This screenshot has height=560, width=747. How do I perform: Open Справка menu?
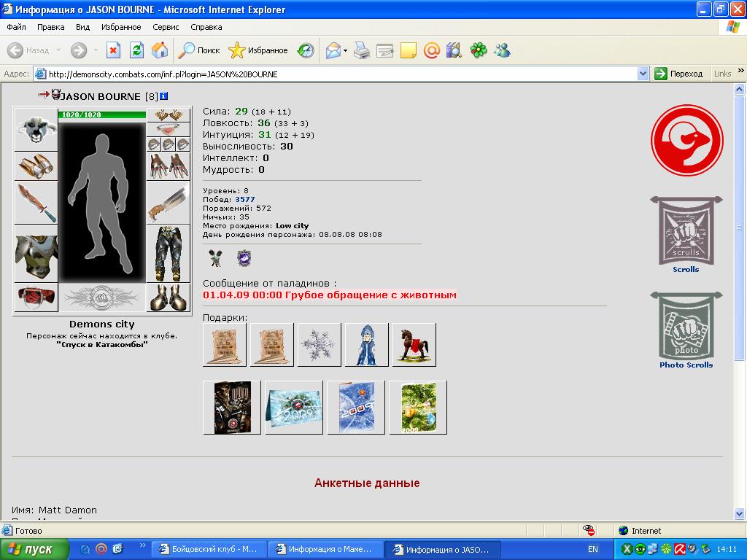click(206, 27)
